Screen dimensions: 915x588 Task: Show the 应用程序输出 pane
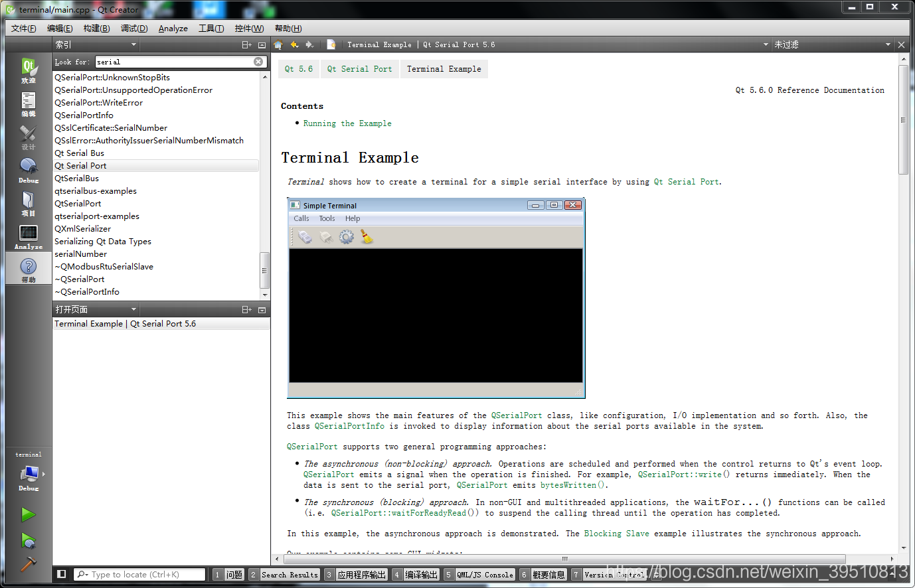[x=355, y=575]
